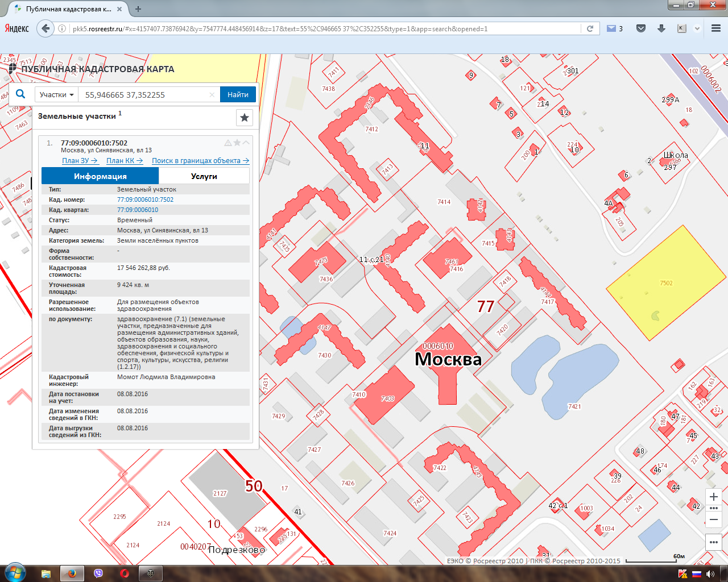Click the Pocket save icon in toolbar

[641, 28]
